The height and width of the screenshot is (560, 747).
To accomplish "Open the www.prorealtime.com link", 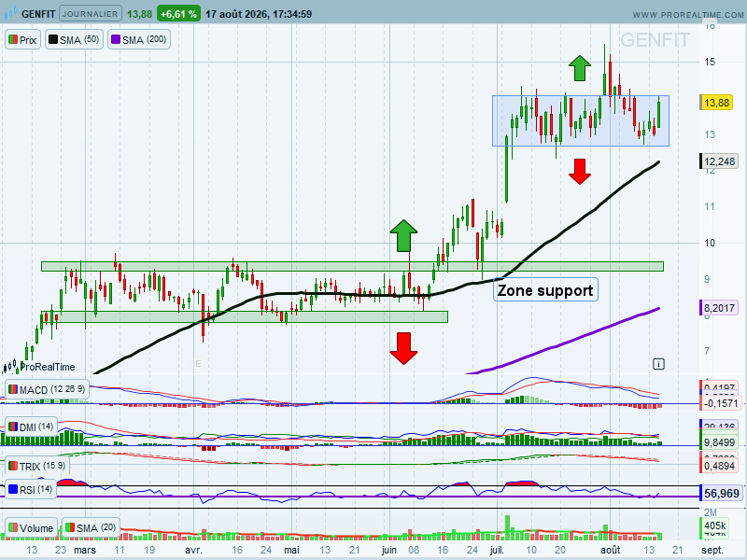I will click(x=688, y=15).
